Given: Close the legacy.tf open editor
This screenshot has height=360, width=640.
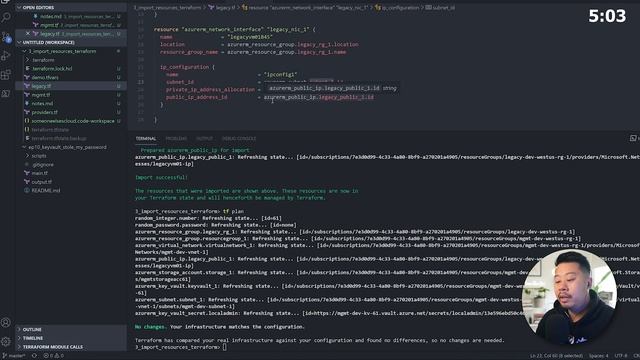Looking at the screenshot, I should [x=28, y=34].
